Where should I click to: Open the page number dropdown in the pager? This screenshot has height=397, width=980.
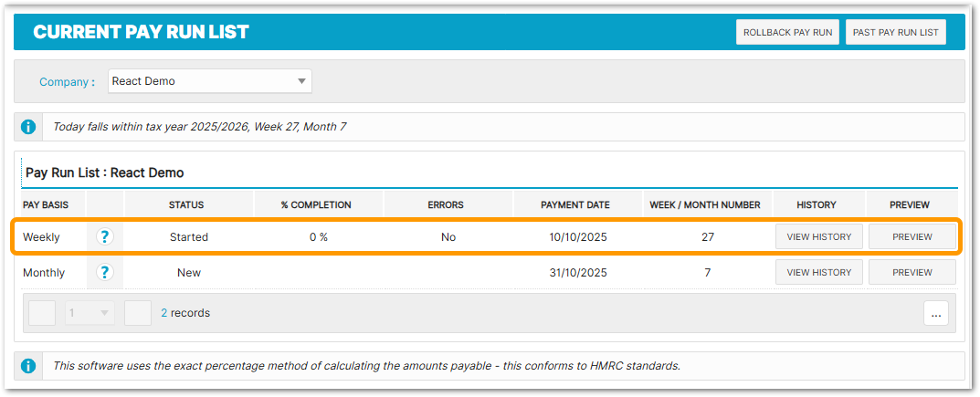[x=90, y=313]
